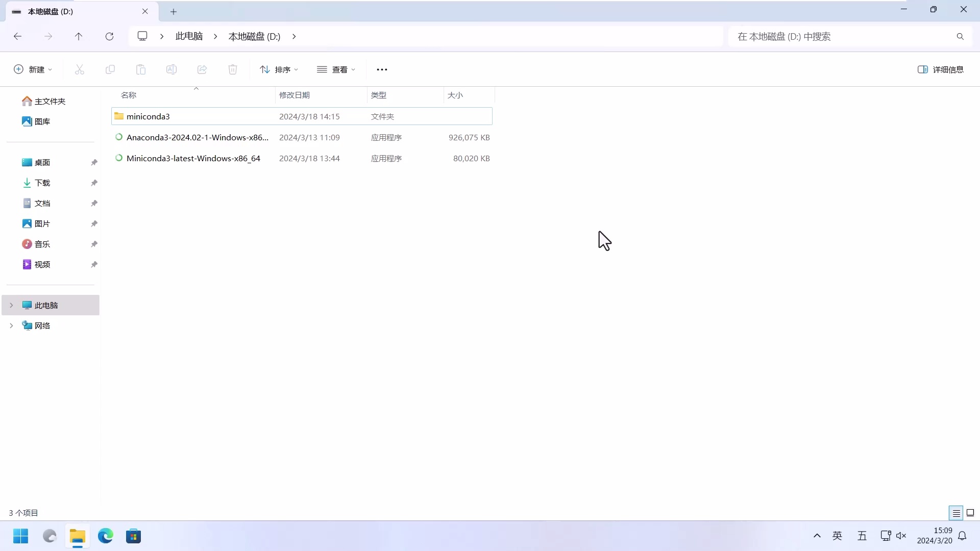980x551 pixels.
Task: Expand the chevron after 本地磁盘 (D:) breadcrumb
Action: click(294, 36)
